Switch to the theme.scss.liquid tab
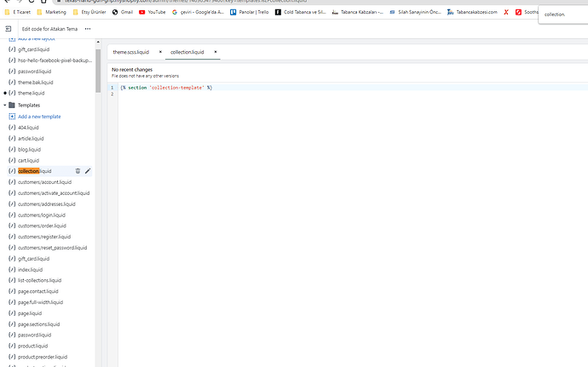The height and width of the screenshot is (367, 588). (x=131, y=52)
